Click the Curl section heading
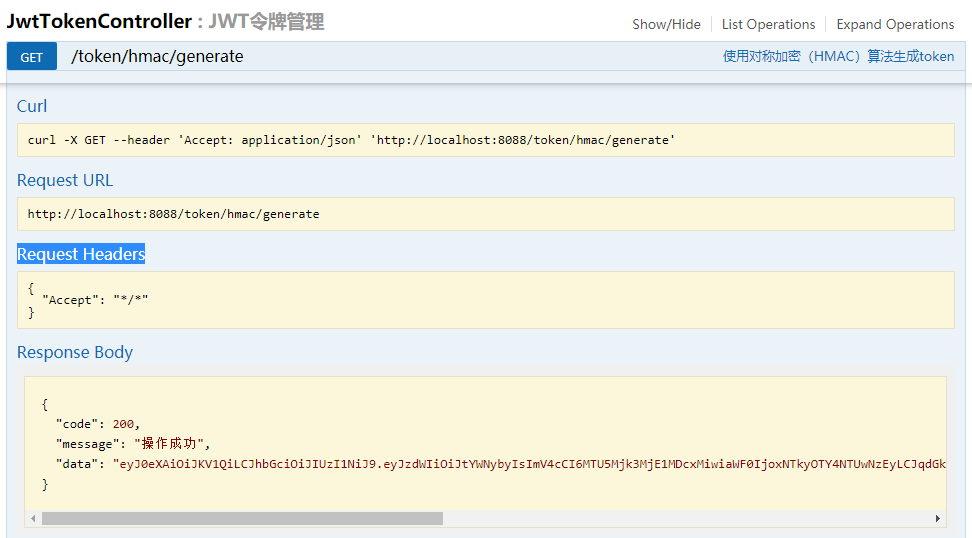 (32, 106)
